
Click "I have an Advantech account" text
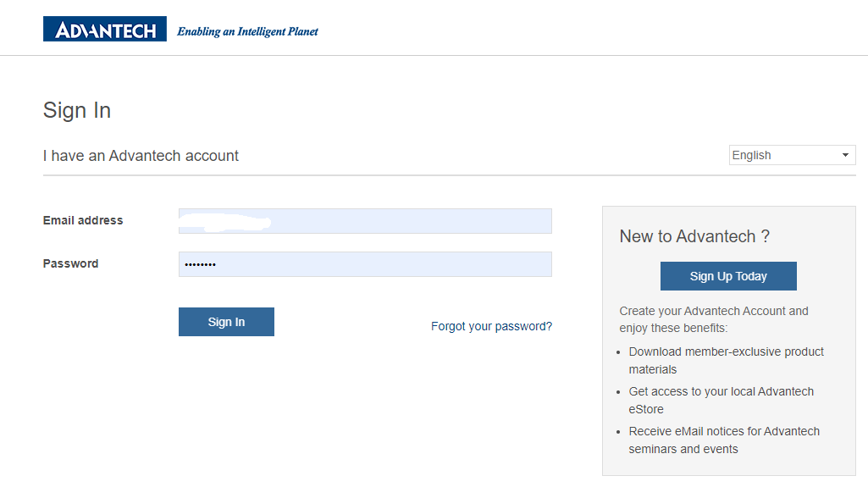click(141, 156)
